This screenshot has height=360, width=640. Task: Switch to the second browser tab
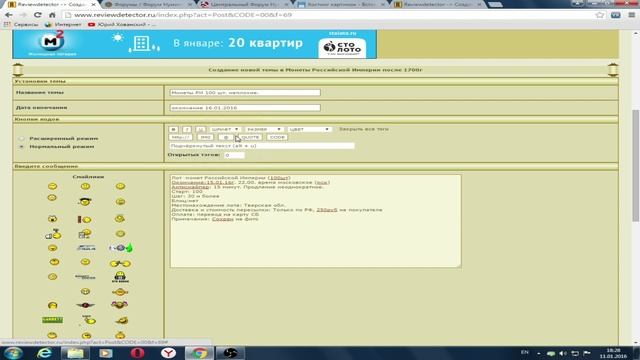(148, 4)
